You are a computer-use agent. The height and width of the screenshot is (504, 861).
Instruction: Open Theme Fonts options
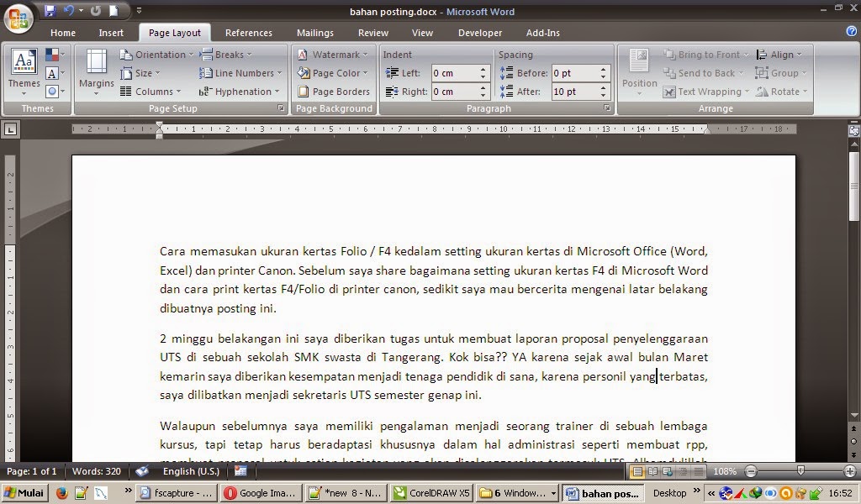coord(55,73)
